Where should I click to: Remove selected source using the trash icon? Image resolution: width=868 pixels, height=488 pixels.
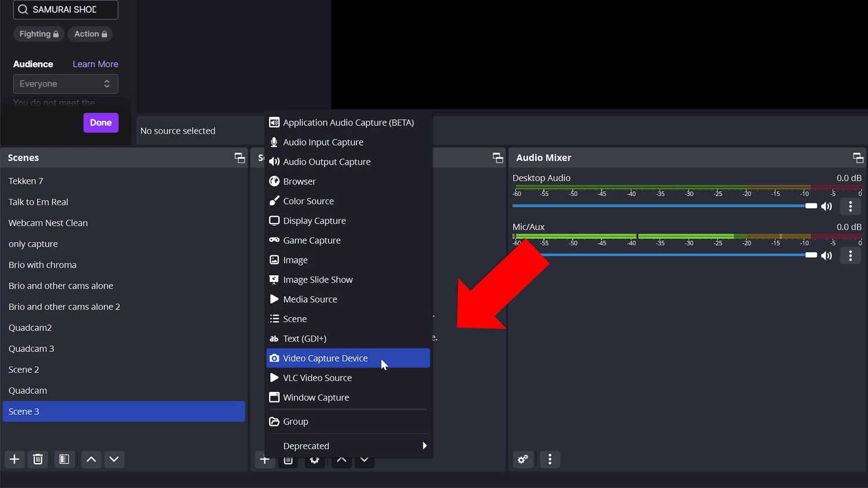pos(288,459)
